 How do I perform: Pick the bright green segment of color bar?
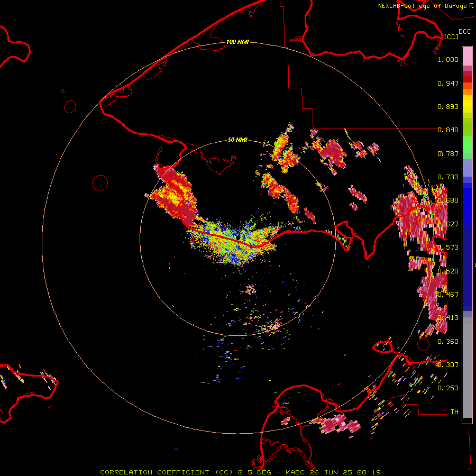pyautogui.click(x=467, y=144)
